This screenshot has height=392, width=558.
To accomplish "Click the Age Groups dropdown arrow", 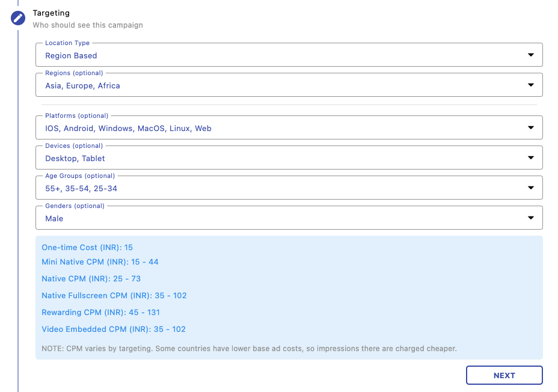I will [x=530, y=188].
